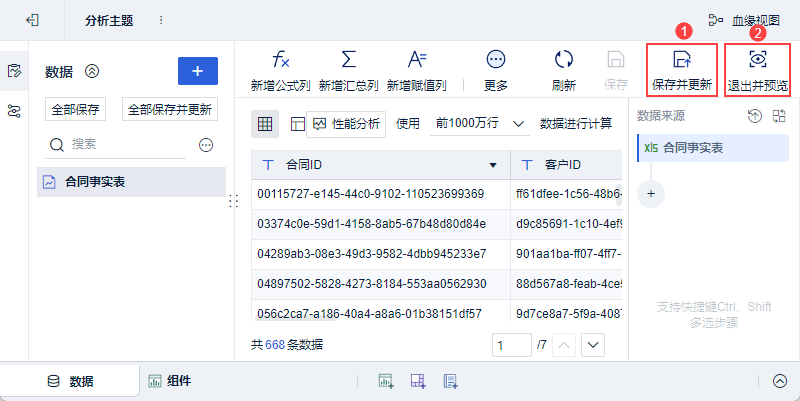Click the 全部保存 button
Viewport: 800px width, 401px height.
pyautogui.click(x=76, y=110)
